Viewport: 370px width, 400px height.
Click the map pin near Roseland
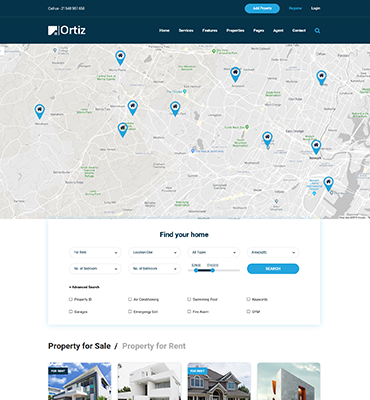tap(235, 74)
